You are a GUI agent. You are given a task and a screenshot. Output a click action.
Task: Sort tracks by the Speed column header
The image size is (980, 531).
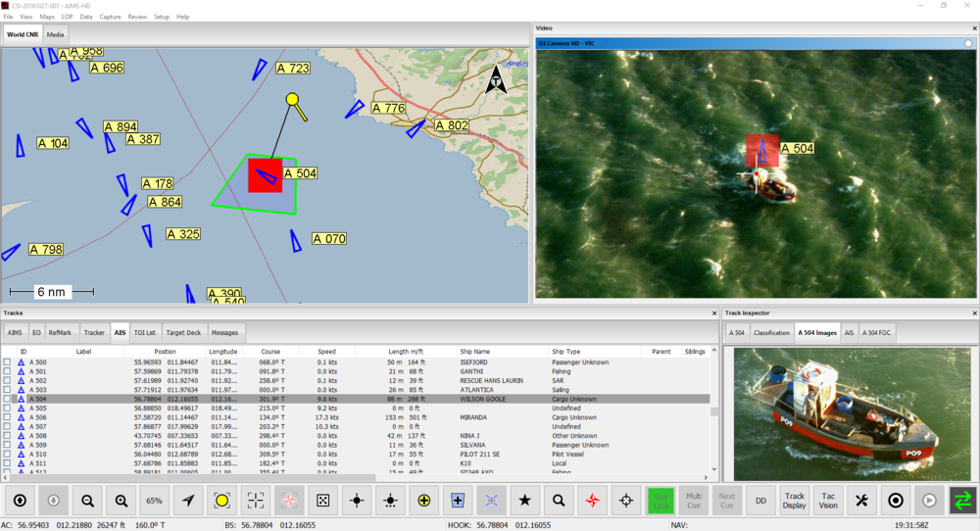[327, 352]
